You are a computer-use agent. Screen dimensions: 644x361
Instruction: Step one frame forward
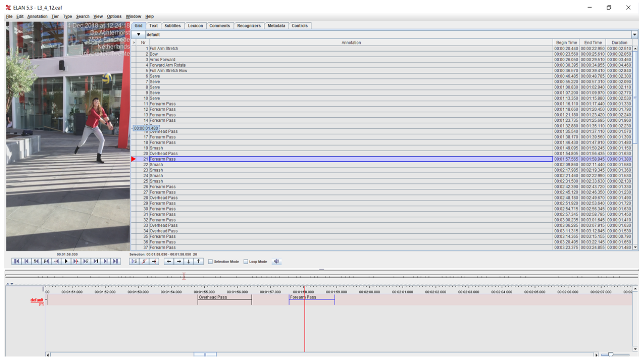pyautogui.click(x=86, y=261)
